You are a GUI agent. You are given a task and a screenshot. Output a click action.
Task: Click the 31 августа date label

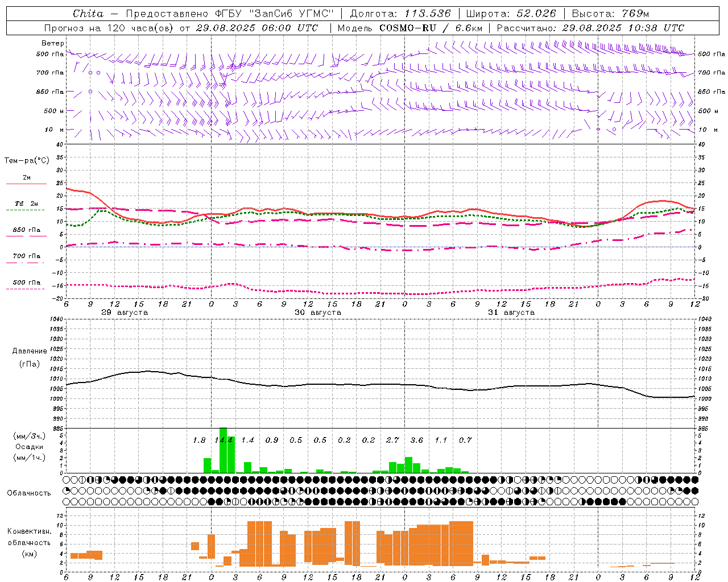[511, 313]
